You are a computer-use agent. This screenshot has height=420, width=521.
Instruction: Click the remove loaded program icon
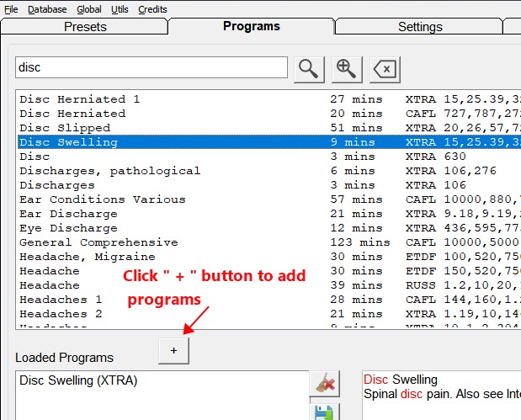pos(326,384)
